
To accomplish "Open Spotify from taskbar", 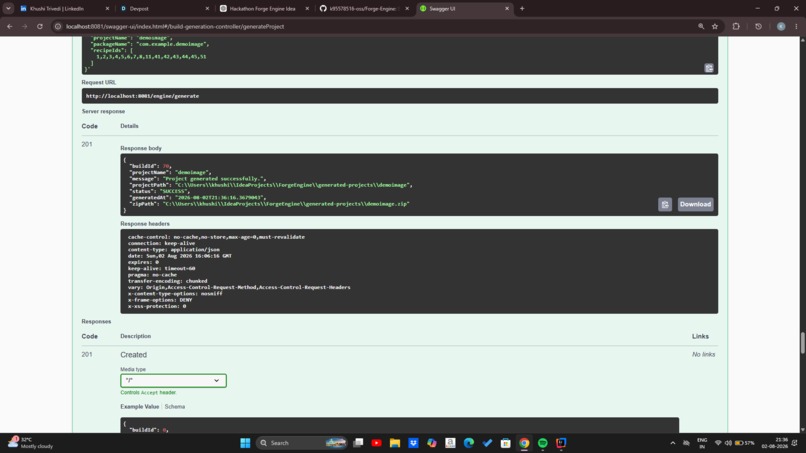I will (543, 443).
